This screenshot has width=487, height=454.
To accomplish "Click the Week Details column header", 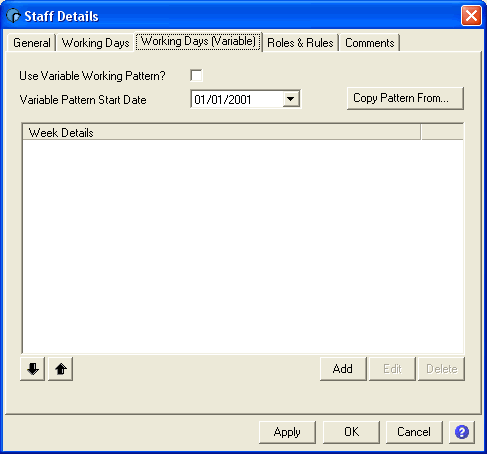I will (x=221, y=132).
